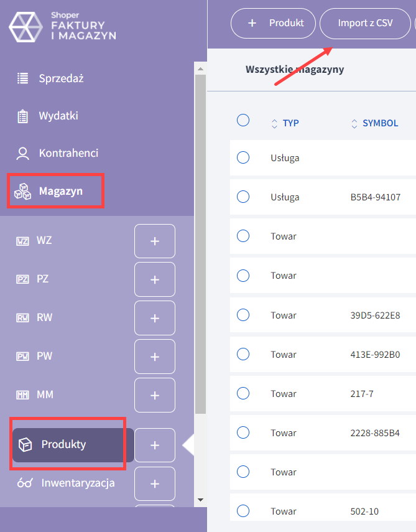
Task: Click the Wydatki clipboard icon
Action: point(23,116)
